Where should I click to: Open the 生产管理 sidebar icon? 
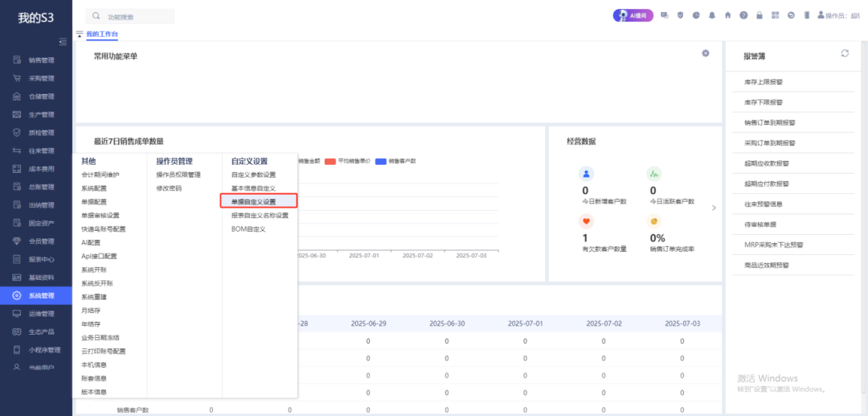(17, 115)
